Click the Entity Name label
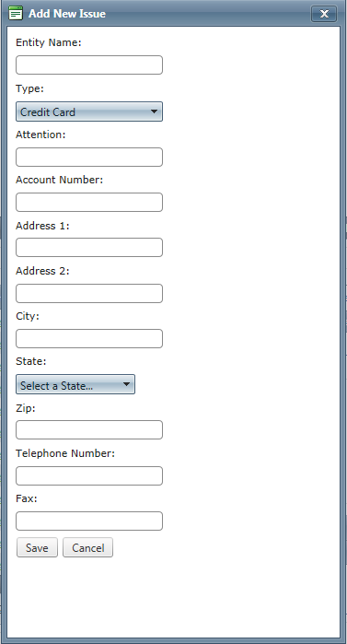 pos(49,42)
